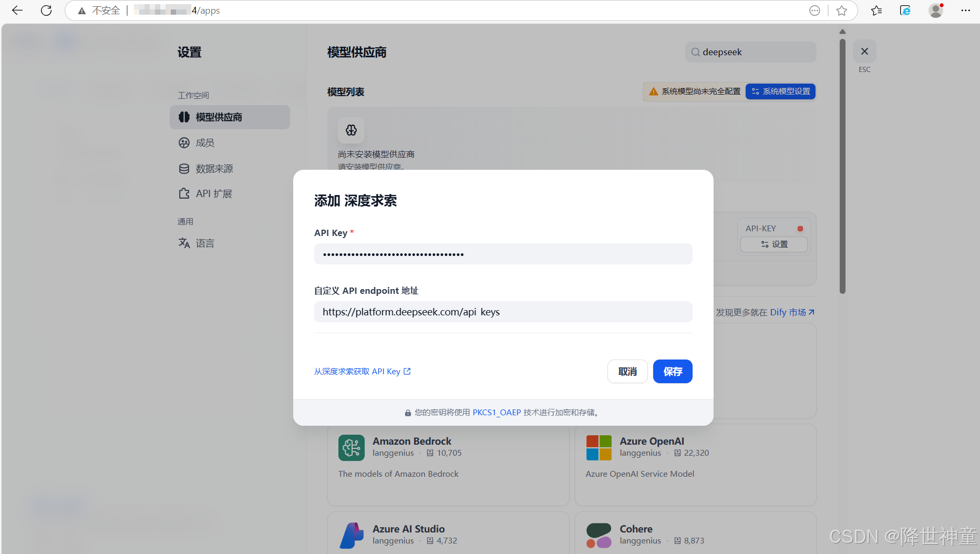
Task: Click the magnifier icon in the deepseek search box
Action: [x=695, y=52]
